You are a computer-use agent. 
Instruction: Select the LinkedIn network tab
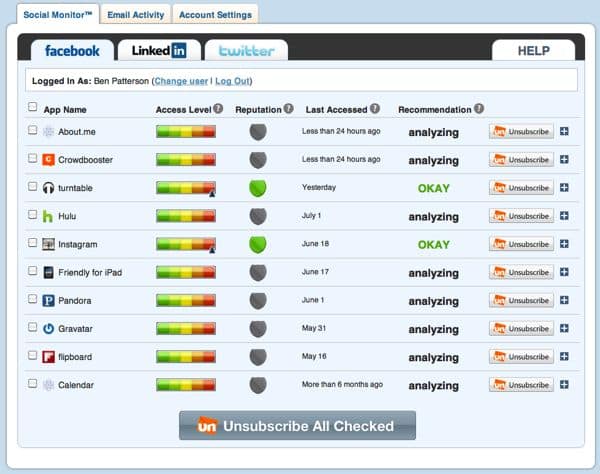(x=159, y=50)
